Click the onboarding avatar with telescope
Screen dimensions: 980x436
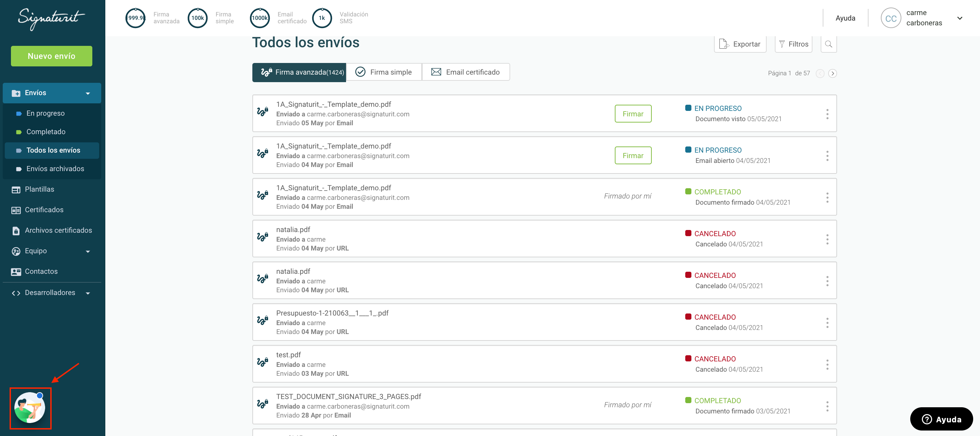pyautogui.click(x=30, y=408)
